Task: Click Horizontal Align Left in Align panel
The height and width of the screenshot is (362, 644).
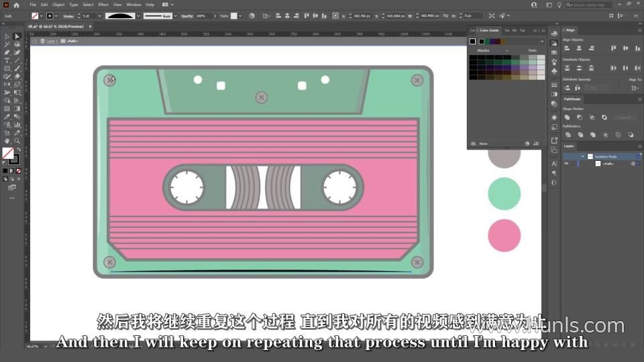Action: pos(568,48)
